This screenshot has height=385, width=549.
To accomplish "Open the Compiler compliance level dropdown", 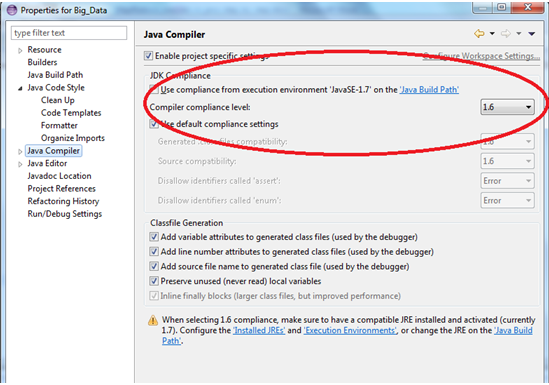I will click(x=507, y=107).
